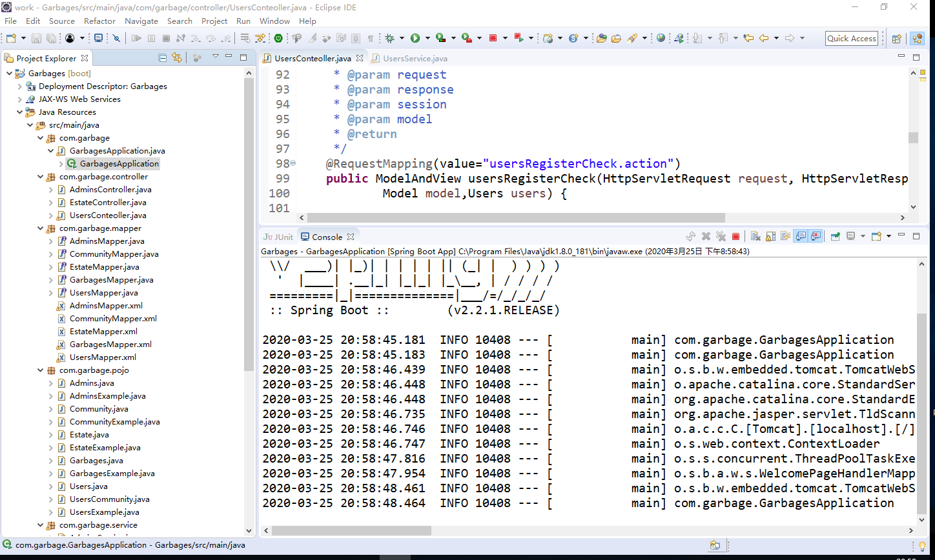Click the Back navigation yellow arrow
Image resolution: width=935 pixels, height=560 pixels.
coord(764,39)
